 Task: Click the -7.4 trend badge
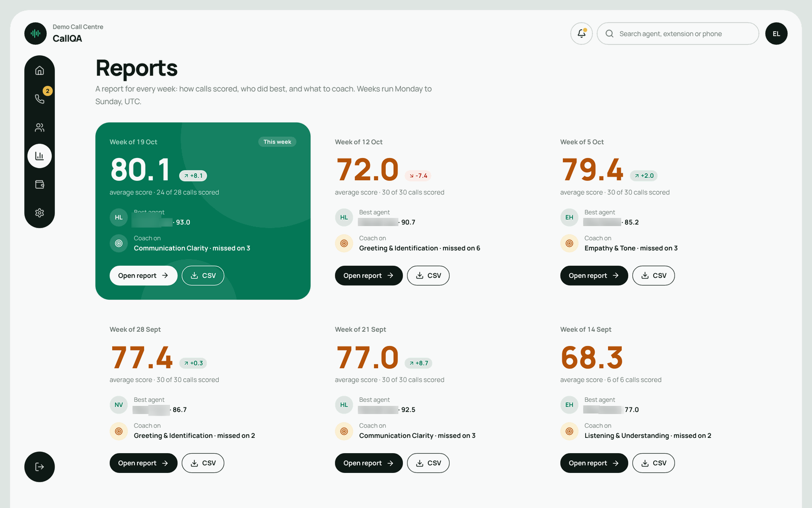418,176
